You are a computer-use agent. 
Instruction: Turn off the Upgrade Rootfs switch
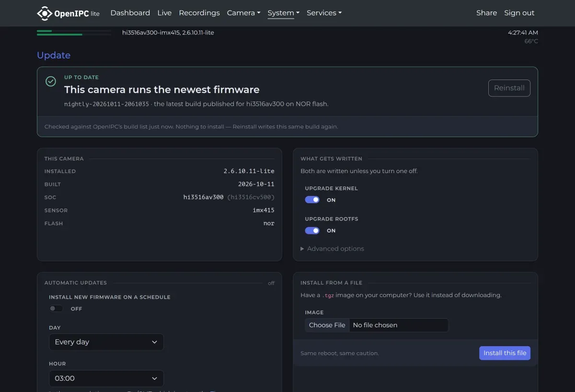tap(312, 231)
